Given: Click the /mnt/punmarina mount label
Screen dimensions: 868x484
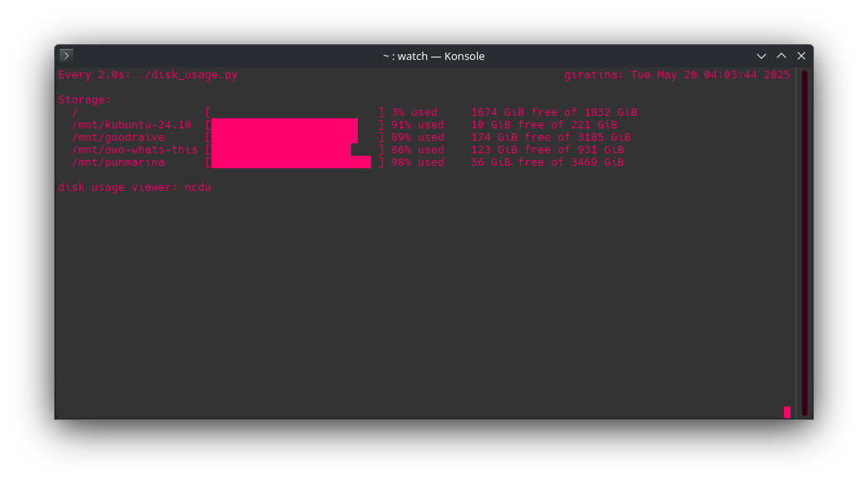Looking at the screenshot, I should pyautogui.click(x=118, y=162).
